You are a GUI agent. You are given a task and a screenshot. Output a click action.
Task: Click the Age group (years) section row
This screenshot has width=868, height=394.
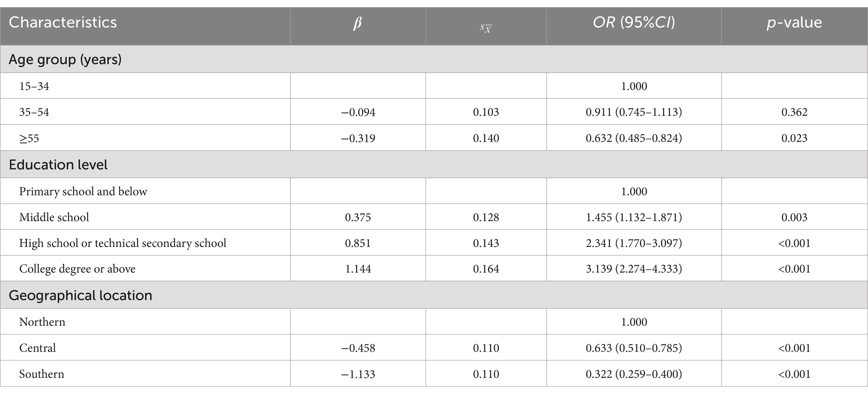tap(434, 59)
